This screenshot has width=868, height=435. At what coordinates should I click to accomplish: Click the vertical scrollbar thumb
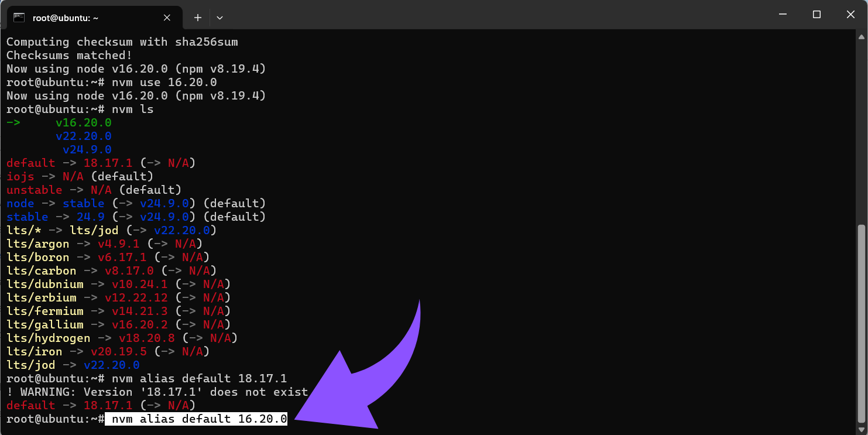(860, 322)
